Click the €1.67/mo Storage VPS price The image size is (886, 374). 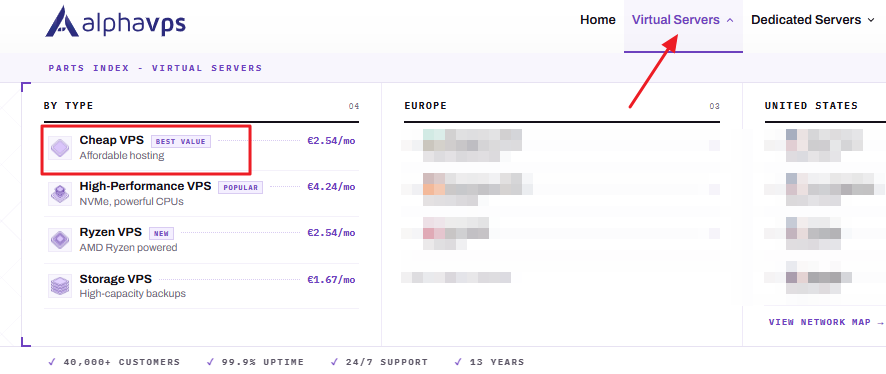(x=331, y=280)
